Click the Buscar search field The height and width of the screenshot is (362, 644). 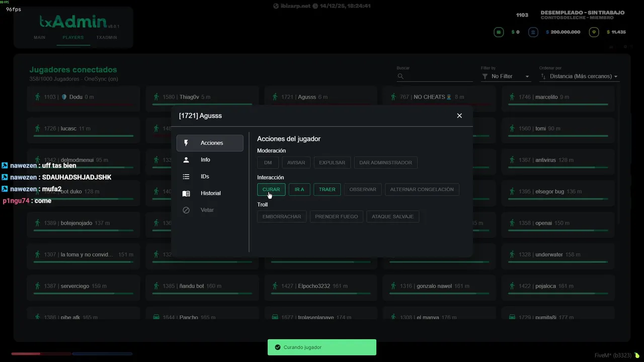[x=435, y=76]
